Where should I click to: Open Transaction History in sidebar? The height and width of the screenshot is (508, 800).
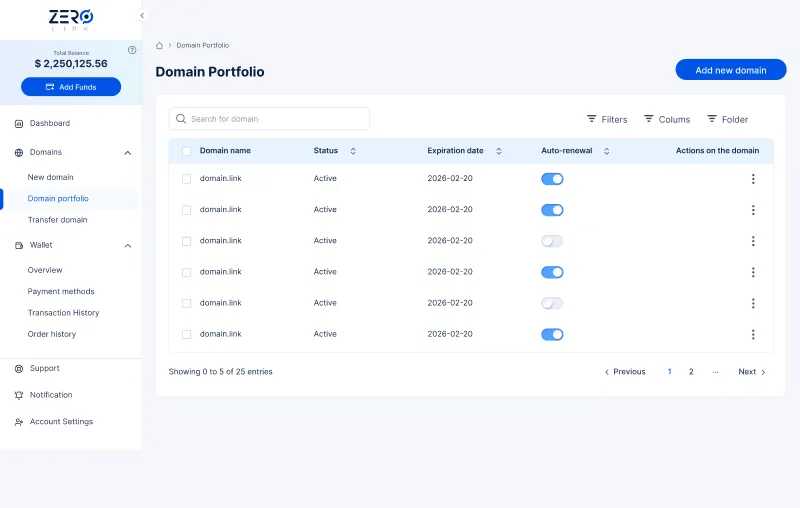pos(63,313)
